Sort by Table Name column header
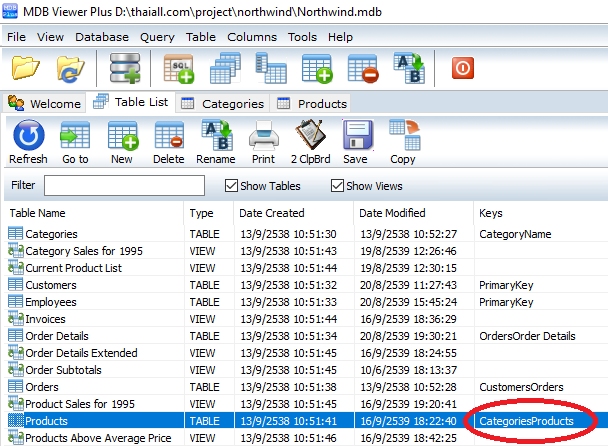The image size is (608, 446). pos(38,213)
